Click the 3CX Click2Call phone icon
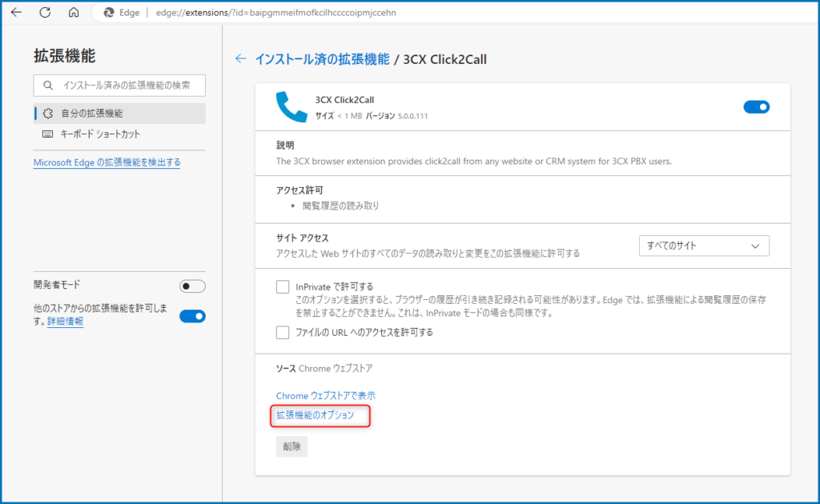Screen dimensions: 820x504 point(291,106)
